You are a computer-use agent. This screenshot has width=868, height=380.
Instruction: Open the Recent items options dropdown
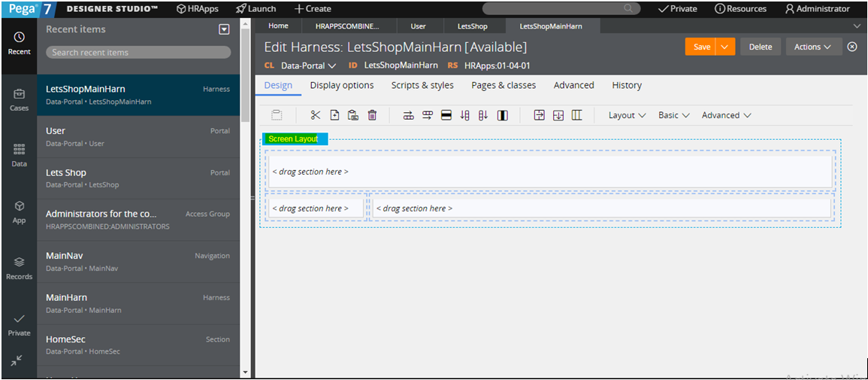(x=224, y=29)
